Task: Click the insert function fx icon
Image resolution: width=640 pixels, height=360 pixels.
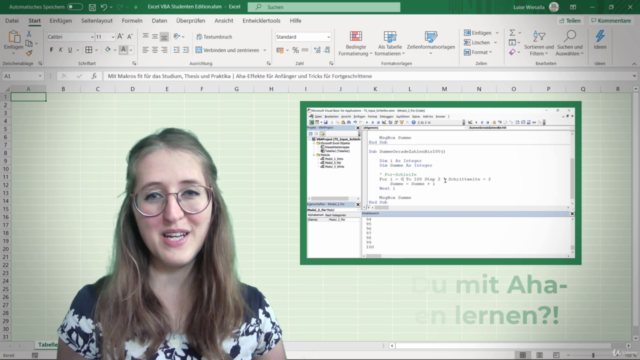Action: [x=94, y=76]
